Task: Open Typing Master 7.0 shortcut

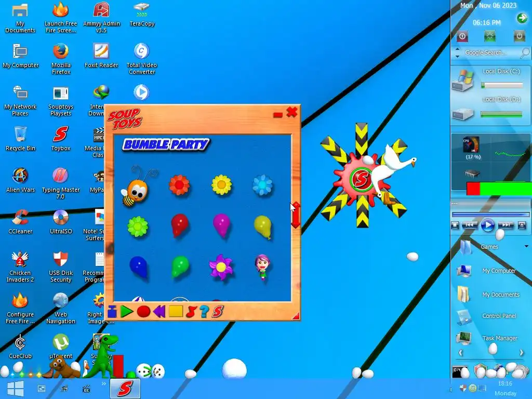Action: point(61,183)
